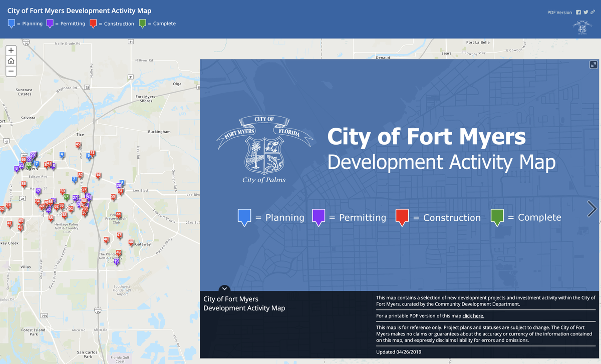
Task: Click the 'Buckingham' map label
Action: tap(159, 132)
